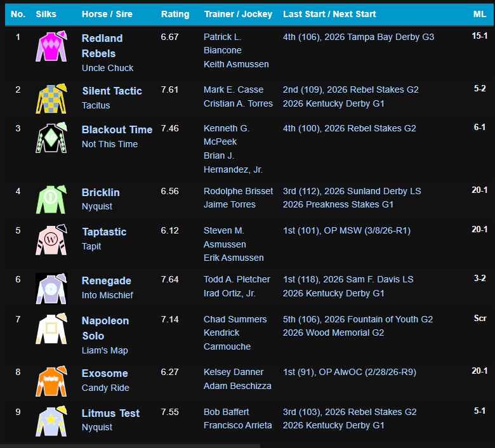This screenshot has height=448, width=495.
Task: Click the horizontal scrollbar at the bottom
Action: coord(130,445)
